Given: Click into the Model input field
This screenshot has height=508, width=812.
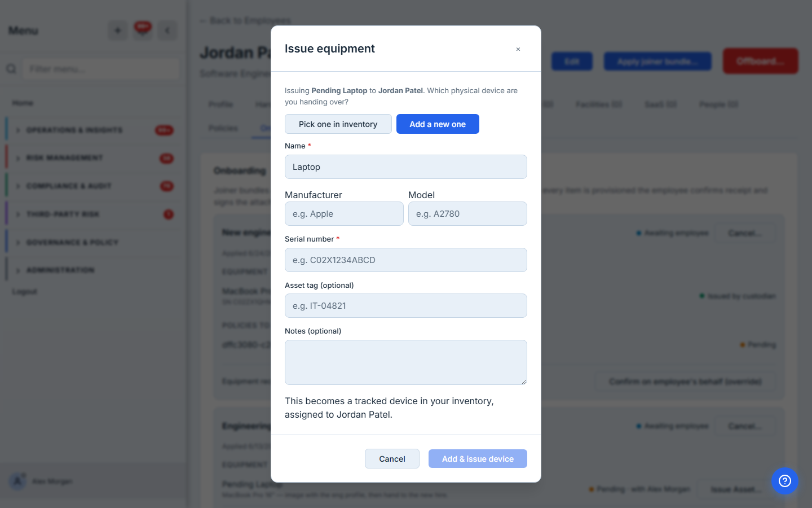Looking at the screenshot, I should [x=467, y=214].
